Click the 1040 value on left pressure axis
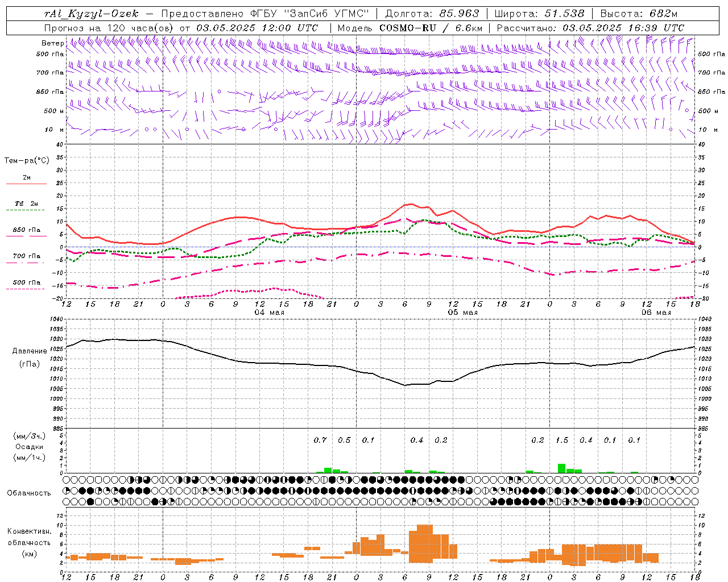Viewport: 728px width, 582px height. point(56,319)
